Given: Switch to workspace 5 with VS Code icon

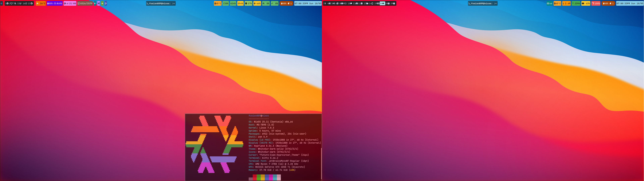Looking at the screenshot, I should pos(333,4).
